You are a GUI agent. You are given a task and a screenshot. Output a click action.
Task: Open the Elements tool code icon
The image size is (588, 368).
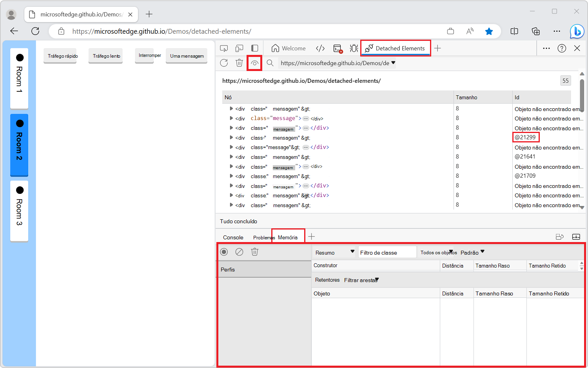click(320, 48)
